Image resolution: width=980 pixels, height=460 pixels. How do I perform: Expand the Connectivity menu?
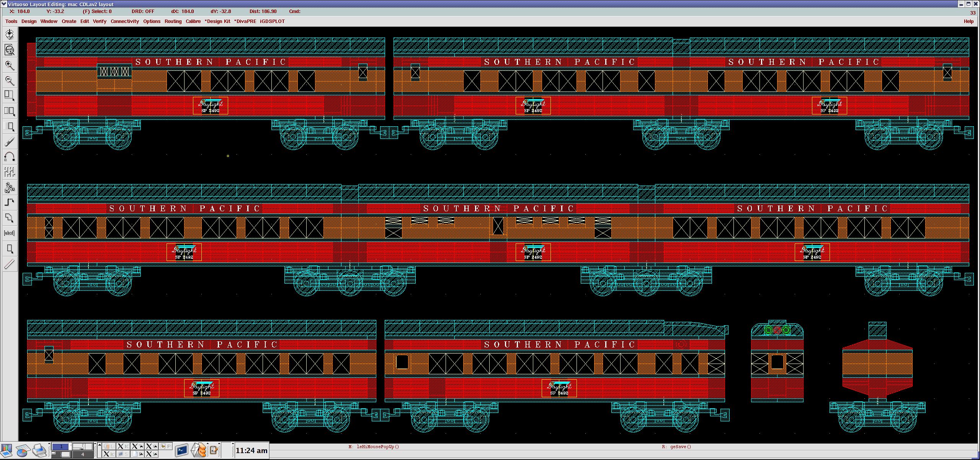125,21
